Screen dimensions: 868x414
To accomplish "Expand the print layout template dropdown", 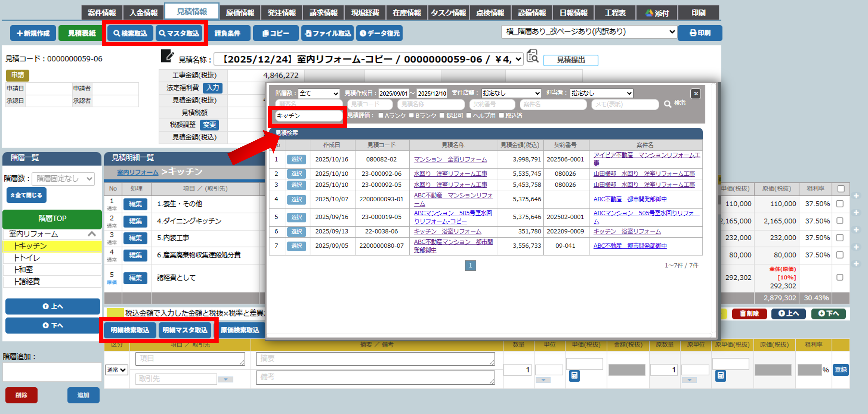I will [589, 32].
